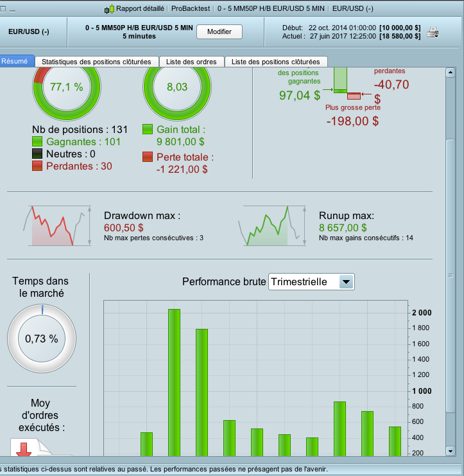Click the scrollbar down arrow
The height and width of the screenshot is (476, 464).
pyautogui.click(x=451, y=451)
